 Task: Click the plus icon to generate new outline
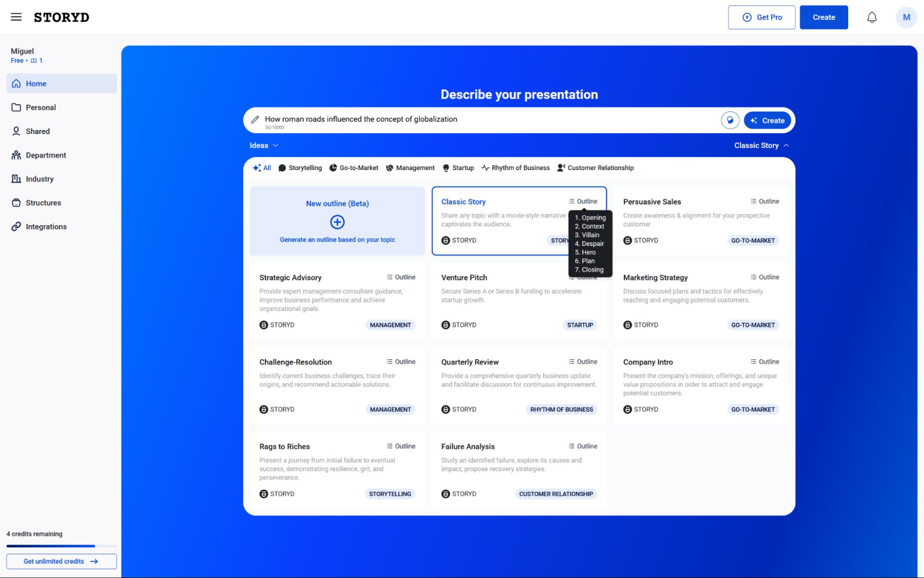337,222
